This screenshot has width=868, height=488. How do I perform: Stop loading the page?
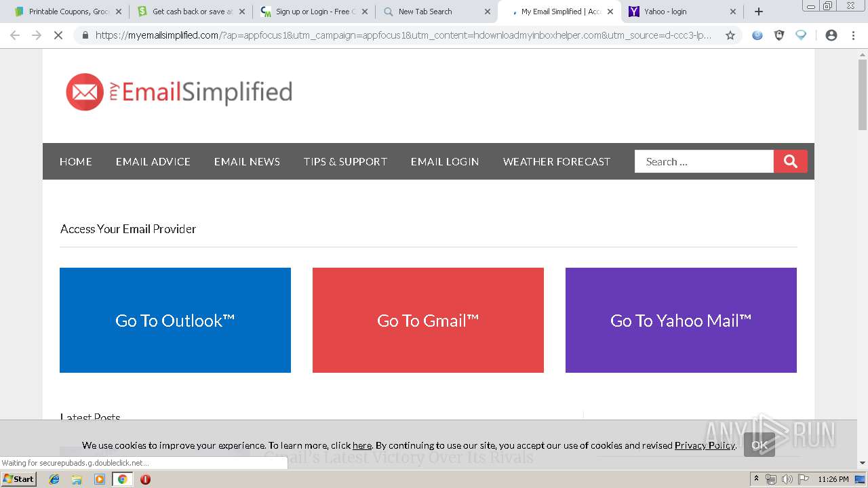[x=58, y=35]
